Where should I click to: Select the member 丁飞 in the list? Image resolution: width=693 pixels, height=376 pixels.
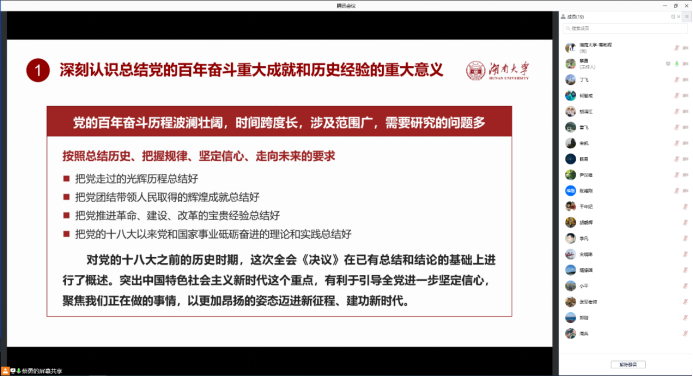pos(626,80)
